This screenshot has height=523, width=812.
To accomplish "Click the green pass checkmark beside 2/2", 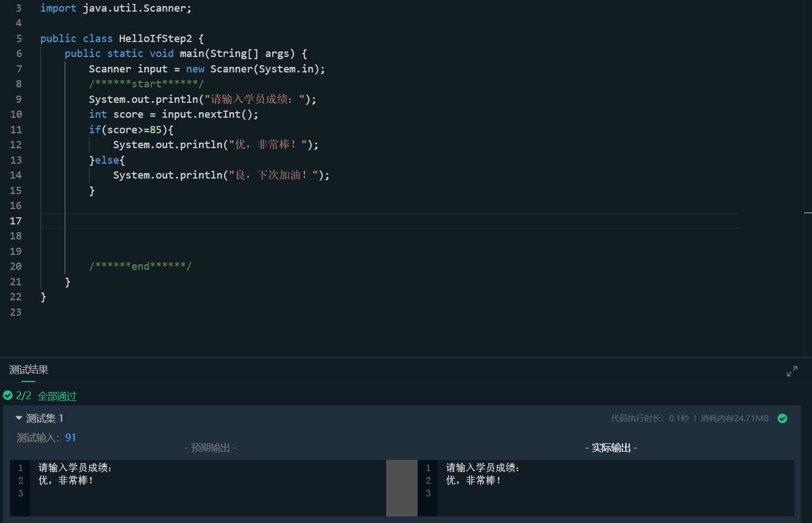I will tap(8, 395).
